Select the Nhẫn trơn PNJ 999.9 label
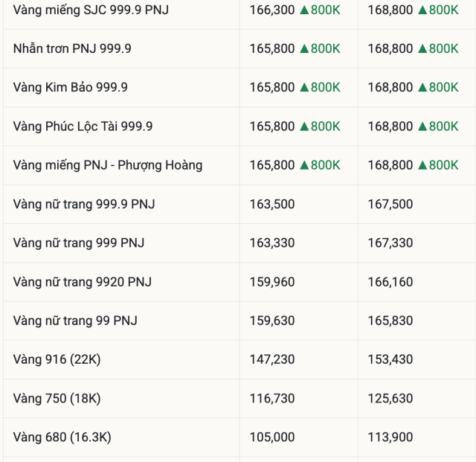This screenshot has width=476, height=462. pos(72,48)
